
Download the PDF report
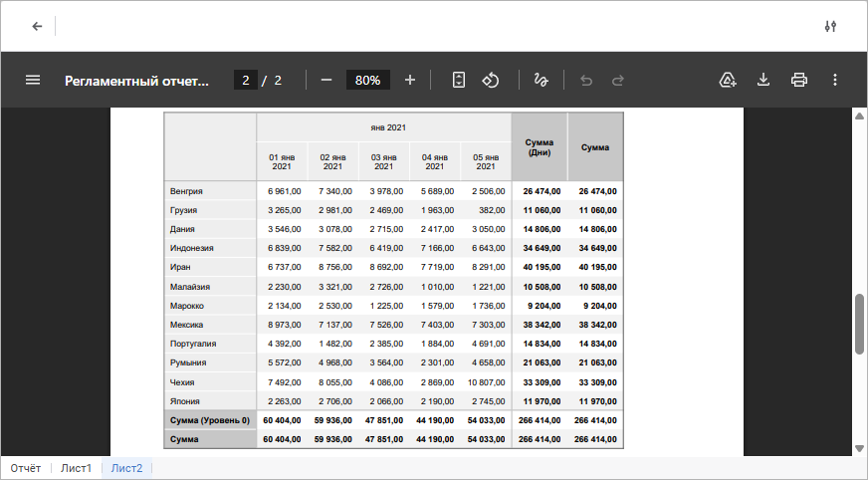tap(763, 81)
